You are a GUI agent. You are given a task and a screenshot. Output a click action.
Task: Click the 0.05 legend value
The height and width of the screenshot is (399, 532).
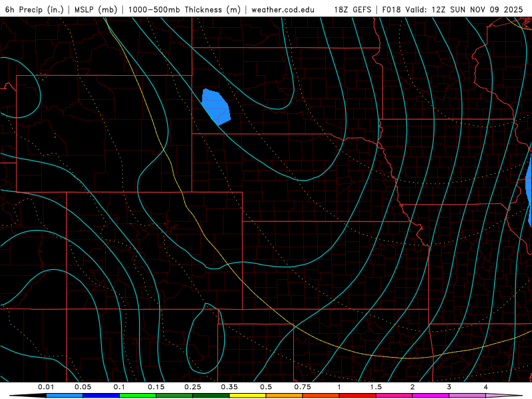[x=82, y=387]
